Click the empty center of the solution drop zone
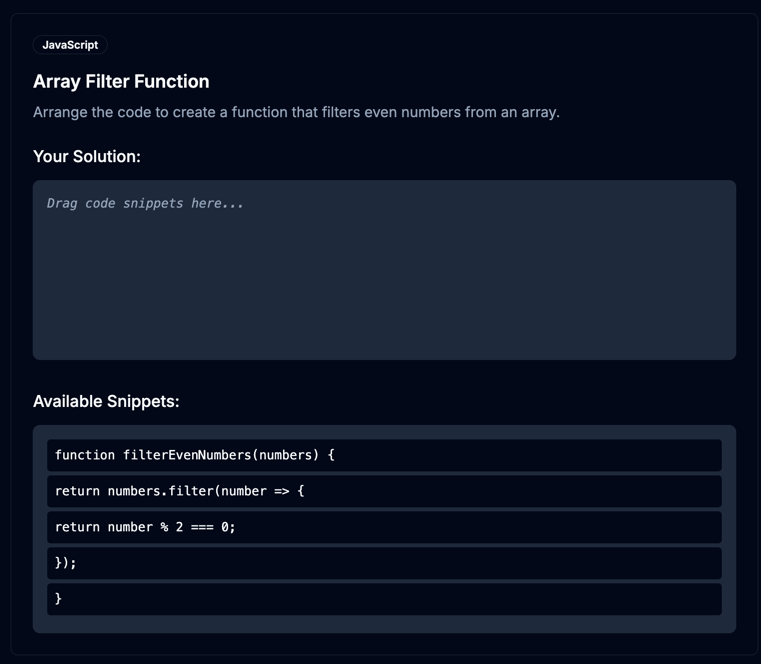The image size is (761, 664). tap(384, 280)
